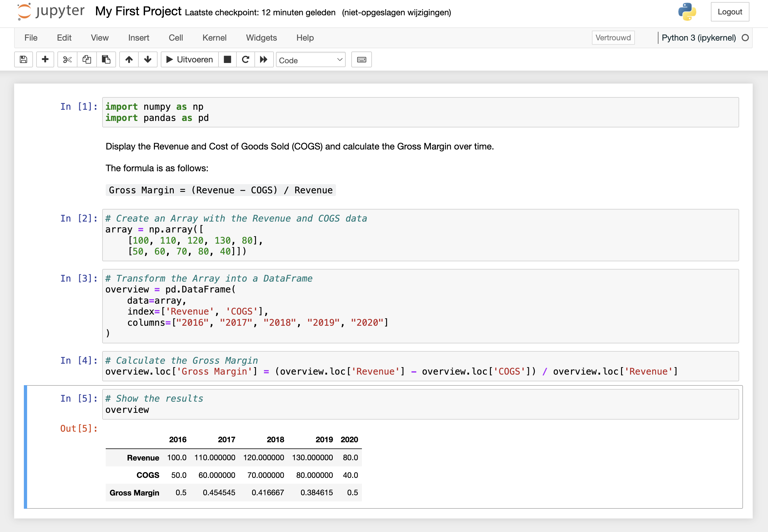Click the 130.000000 revenue value
Viewport: 768px width, 532px height.
pyautogui.click(x=312, y=458)
